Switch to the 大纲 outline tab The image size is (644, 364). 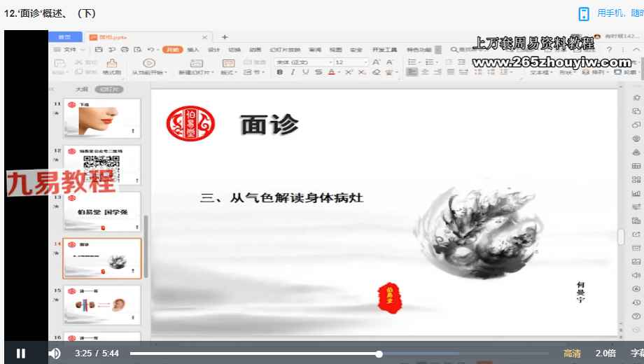(x=81, y=89)
